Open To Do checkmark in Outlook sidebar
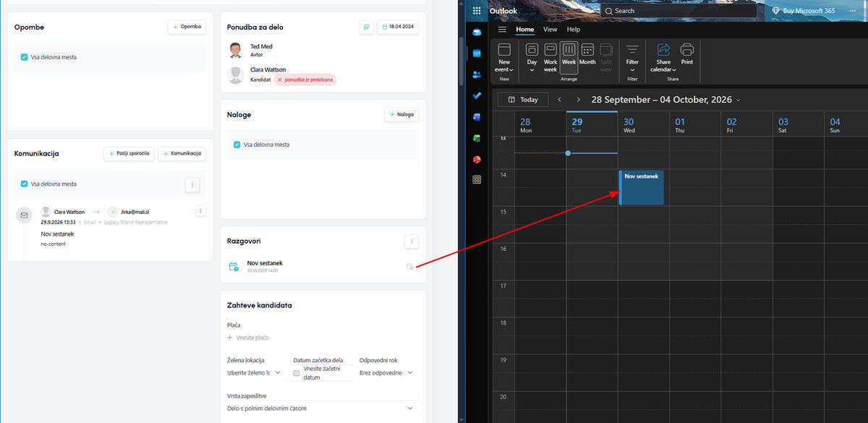Screen dimensions: 868x423 477,95
